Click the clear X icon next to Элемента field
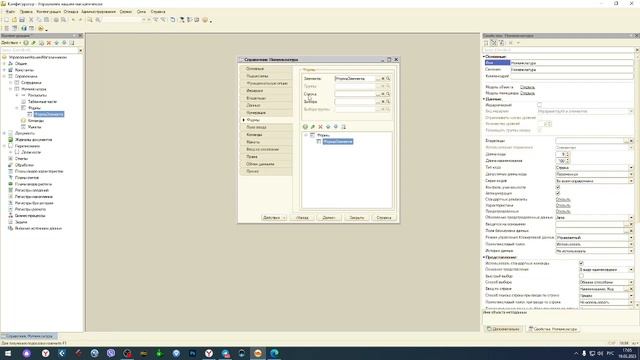Screen dimensions: 640x360 coord(383,78)
